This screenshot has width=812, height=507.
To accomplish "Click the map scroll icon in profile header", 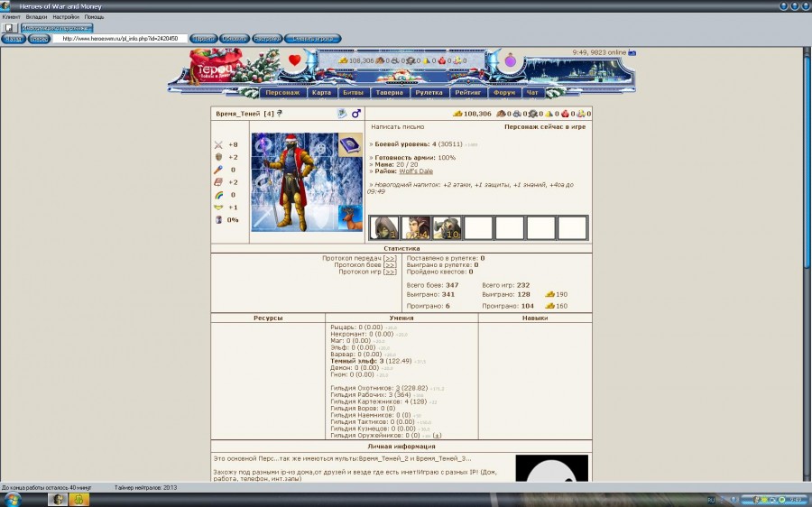I will tap(342, 113).
